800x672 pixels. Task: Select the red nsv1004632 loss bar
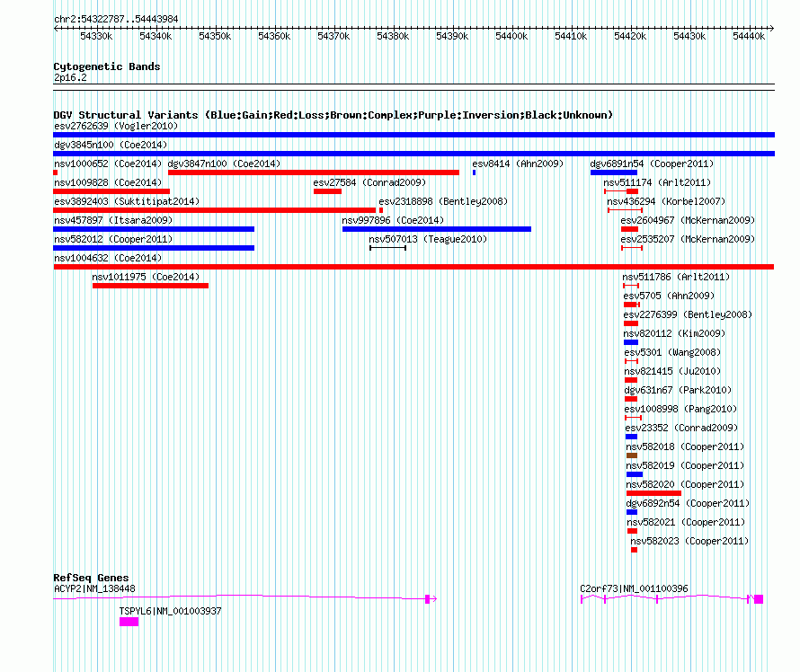(413, 267)
